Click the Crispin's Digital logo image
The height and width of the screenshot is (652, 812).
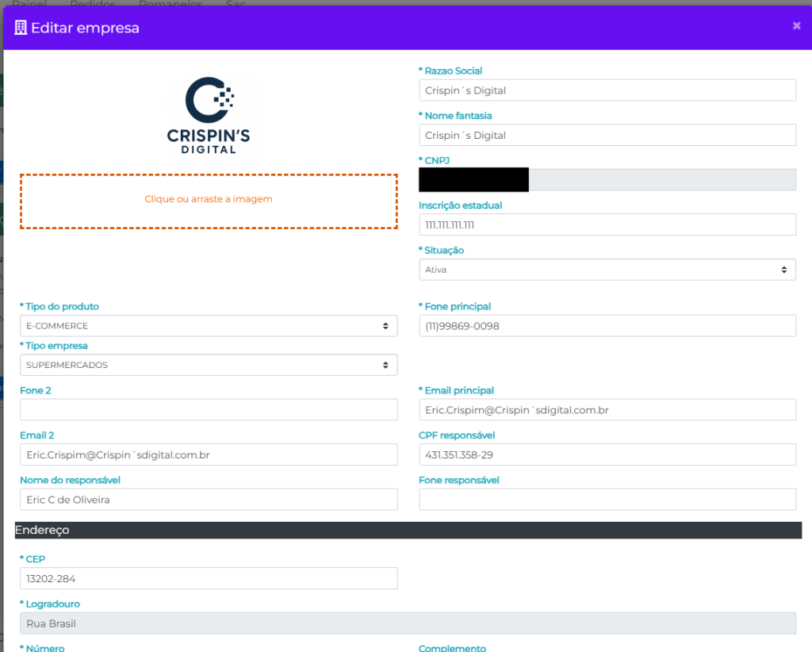coord(209,116)
